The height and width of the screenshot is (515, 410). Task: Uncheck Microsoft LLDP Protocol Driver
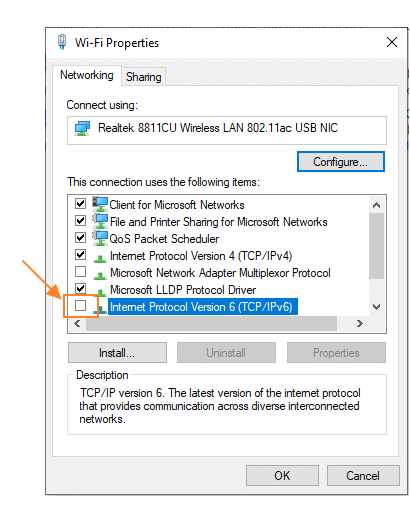click(x=80, y=288)
